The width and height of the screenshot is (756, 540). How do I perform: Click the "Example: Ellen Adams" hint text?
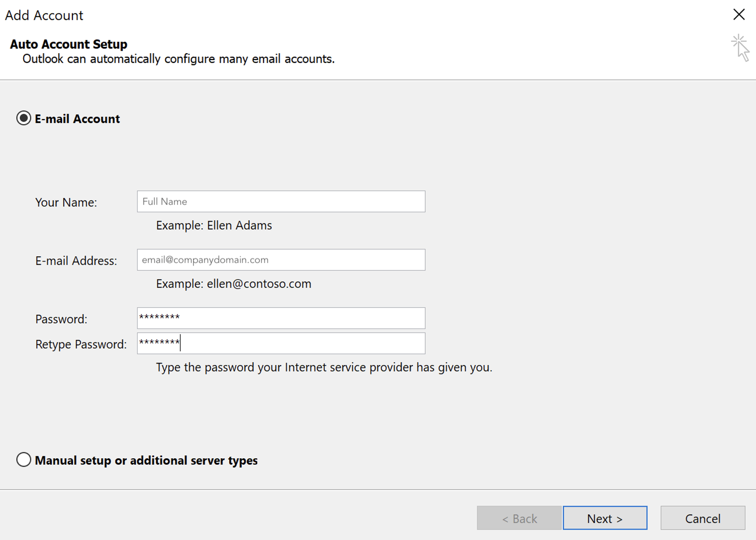[214, 225]
